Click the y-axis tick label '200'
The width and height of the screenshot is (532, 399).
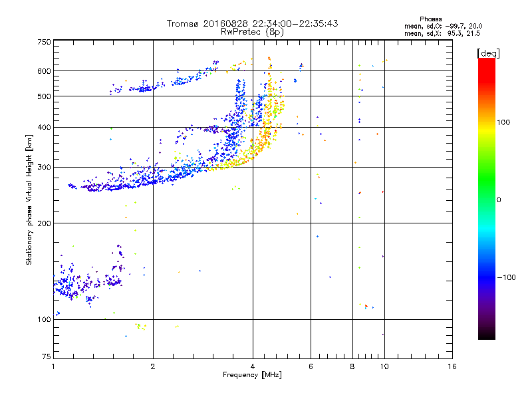44,223
